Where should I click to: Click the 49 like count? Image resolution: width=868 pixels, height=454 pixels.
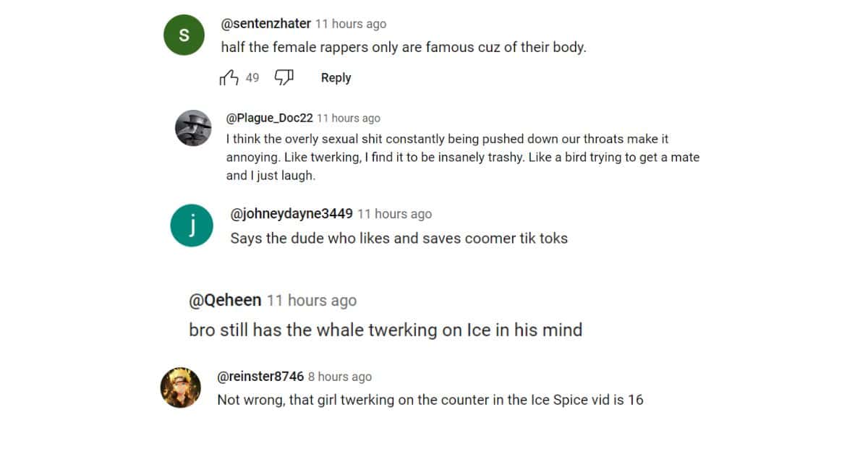point(252,78)
